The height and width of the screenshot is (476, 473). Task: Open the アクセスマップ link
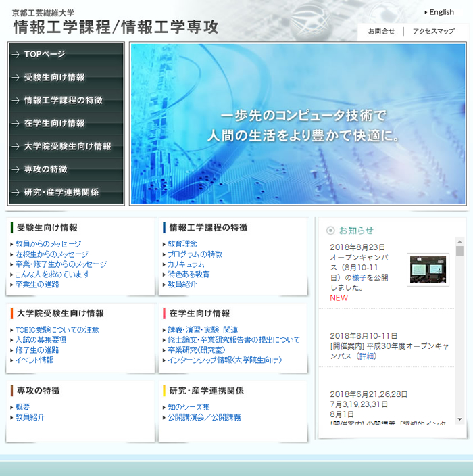point(433,31)
